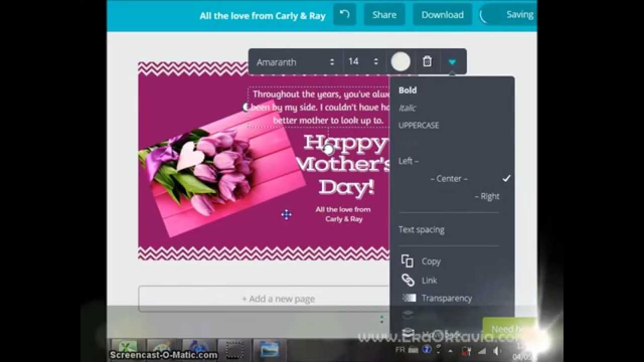Open the Amaranth font dropdown
644x362 pixels.
[295, 62]
